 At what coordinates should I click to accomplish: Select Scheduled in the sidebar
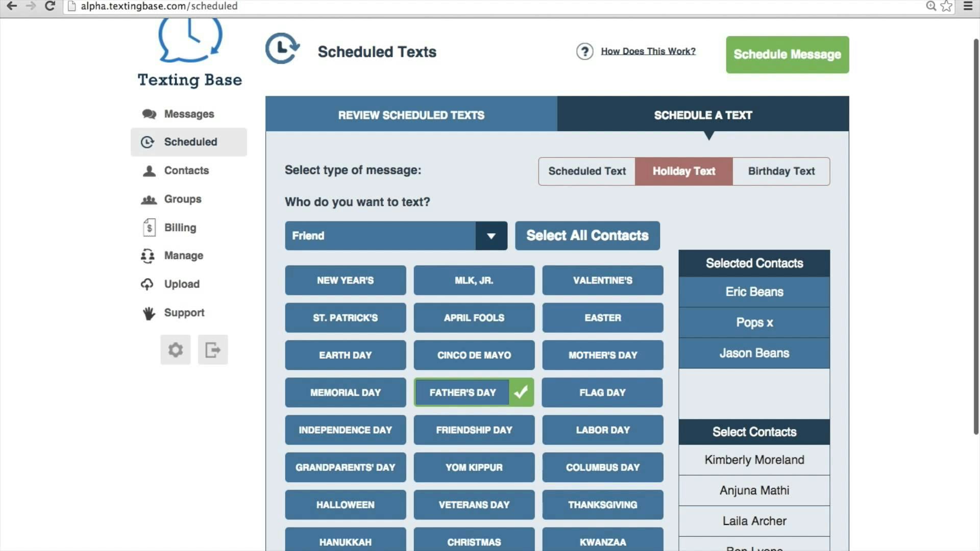[x=190, y=142]
